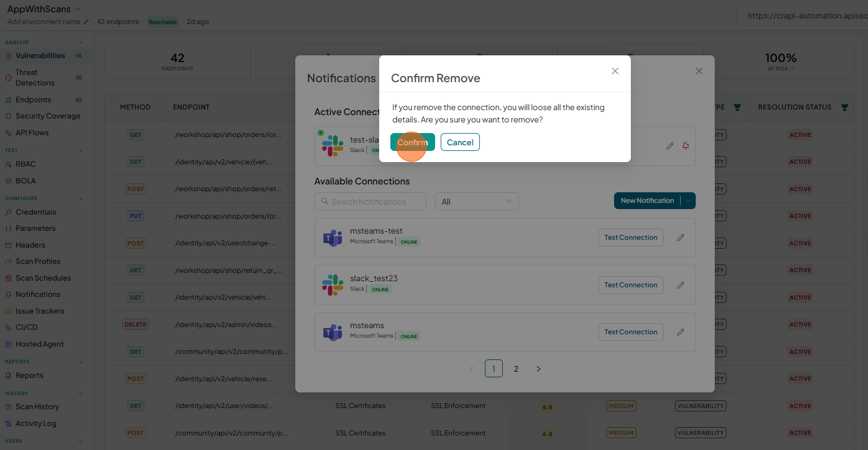Click the edit pencil for slack_test23
This screenshot has height=450, width=868.
point(681,285)
